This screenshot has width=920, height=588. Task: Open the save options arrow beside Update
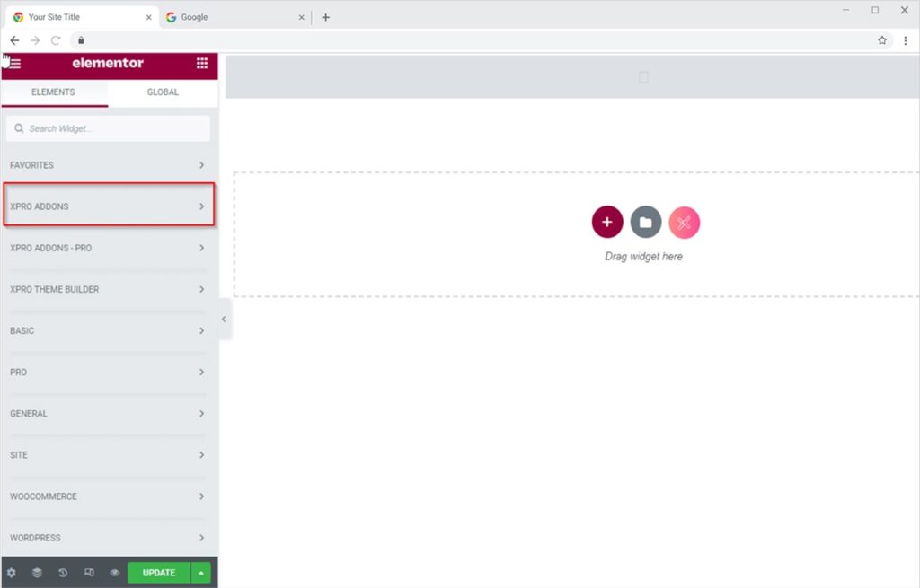[200, 573]
